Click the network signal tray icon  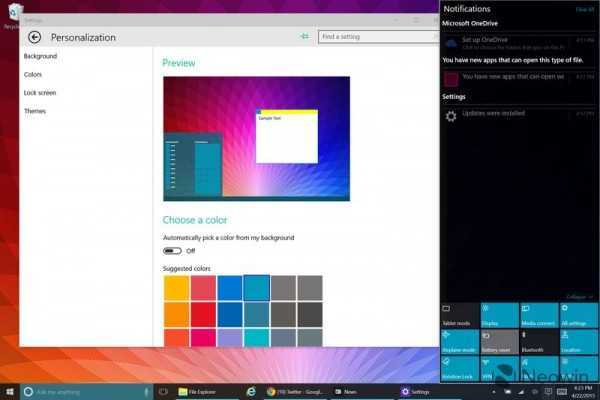[521, 392]
